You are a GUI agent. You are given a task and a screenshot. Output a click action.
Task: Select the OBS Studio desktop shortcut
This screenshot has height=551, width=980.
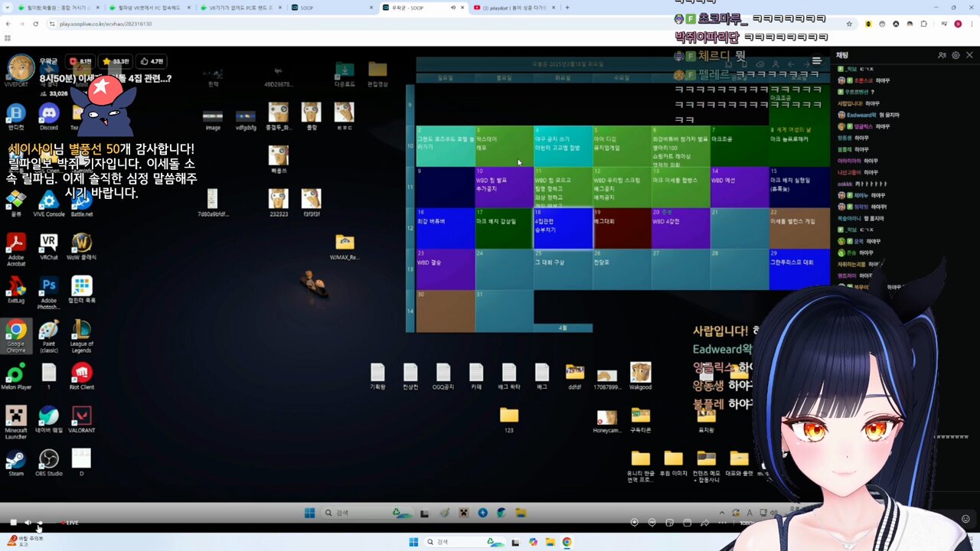[x=48, y=462]
